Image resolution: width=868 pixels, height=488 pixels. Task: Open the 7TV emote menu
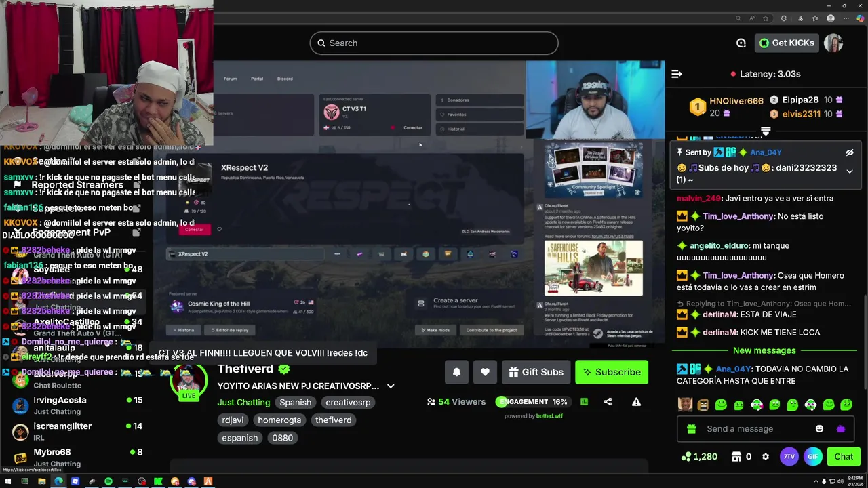click(789, 457)
